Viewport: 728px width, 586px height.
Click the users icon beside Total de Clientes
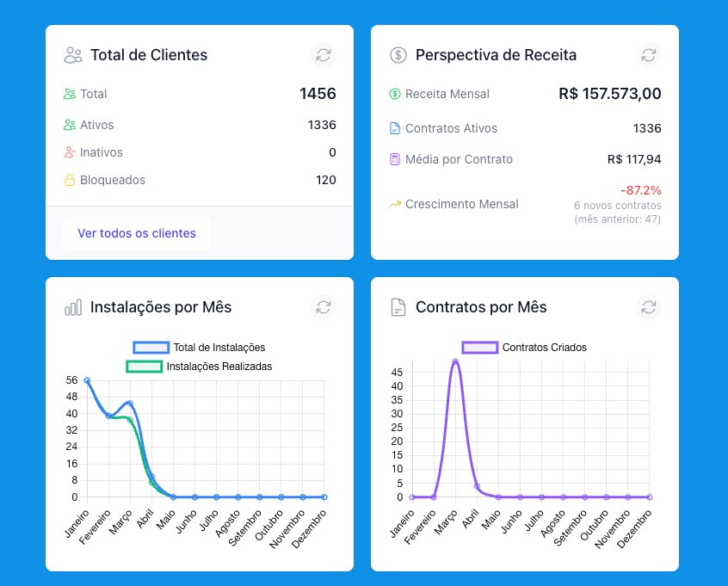tap(73, 55)
